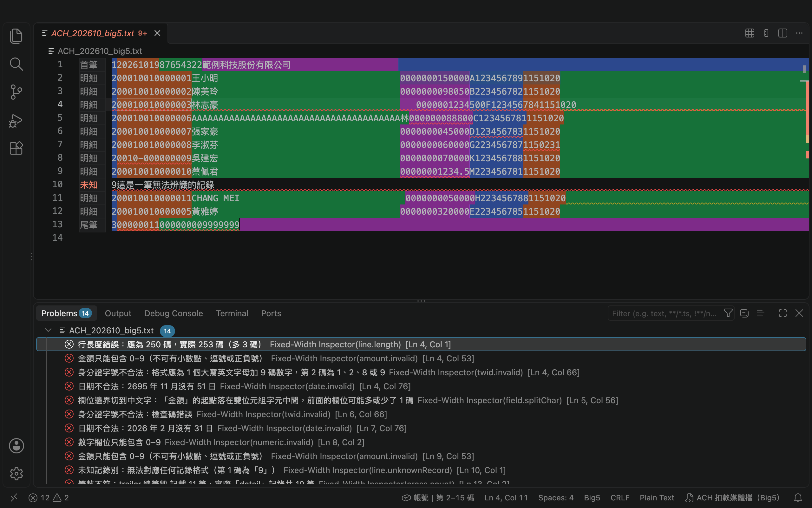Screen dimensions: 812x508
Task: Switch to the Terminal tab
Action: 232,313
